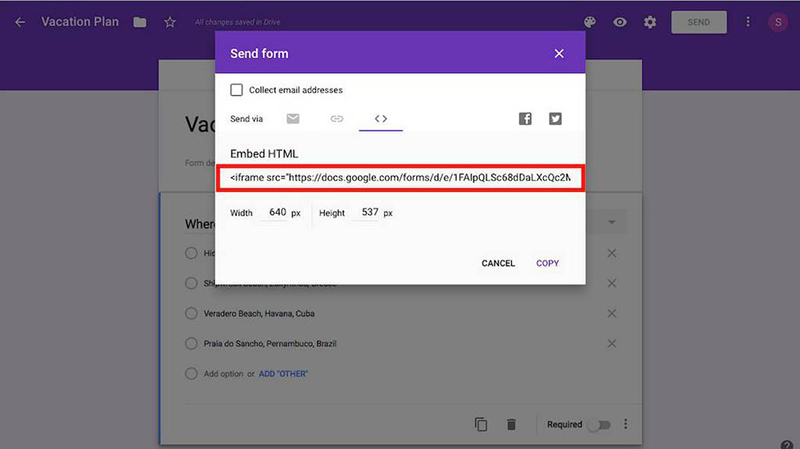Click the embed HTML iframe field

400,178
